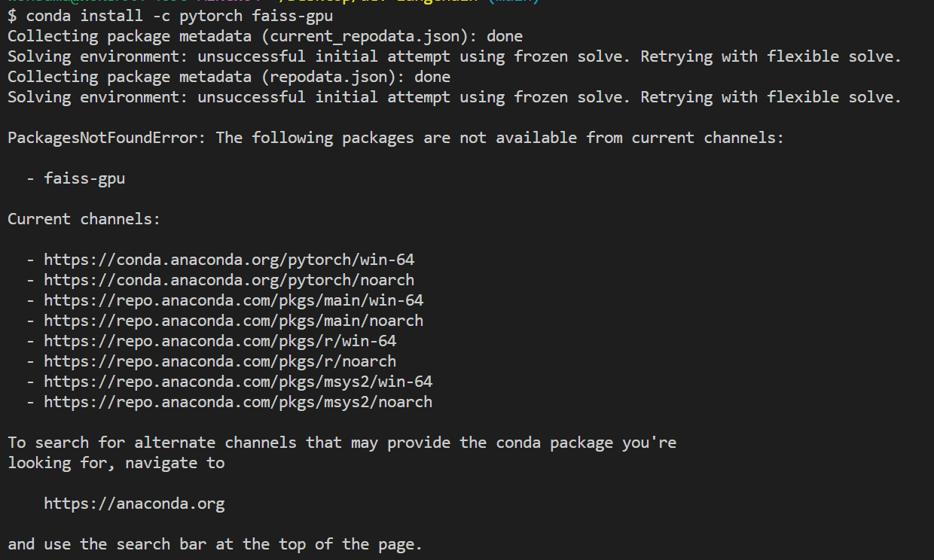Image resolution: width=934 pixels, height=560 pixels.
Task: Click the "looking for, navigate to" line
Action: click(x=116, y=463)
